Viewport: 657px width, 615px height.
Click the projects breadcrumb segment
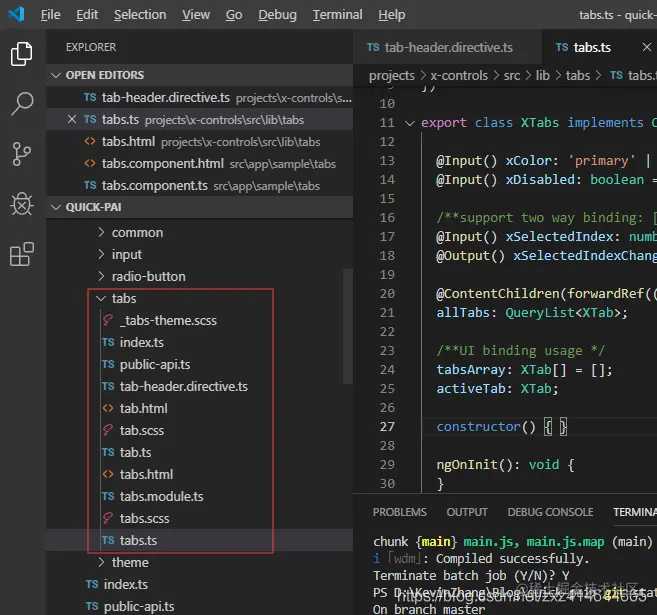click(391, 76)
